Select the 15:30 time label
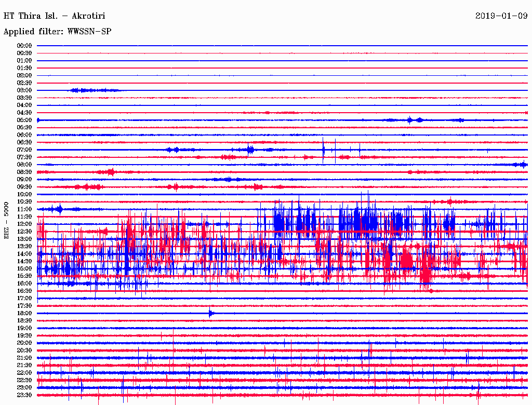The height and width of the screenshot is (405, 532). pyautogui.click(x=24, y=276)
